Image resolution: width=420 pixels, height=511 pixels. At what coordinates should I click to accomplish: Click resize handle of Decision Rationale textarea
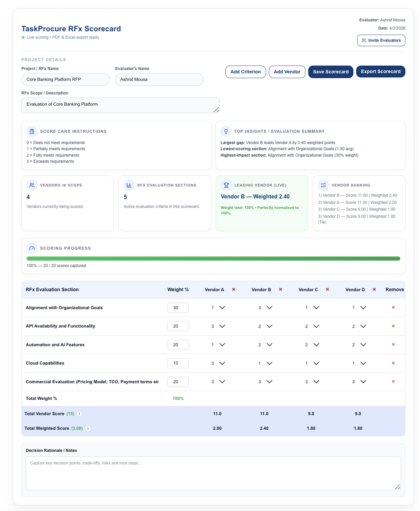pyautogui.click(x=398, y=487)
